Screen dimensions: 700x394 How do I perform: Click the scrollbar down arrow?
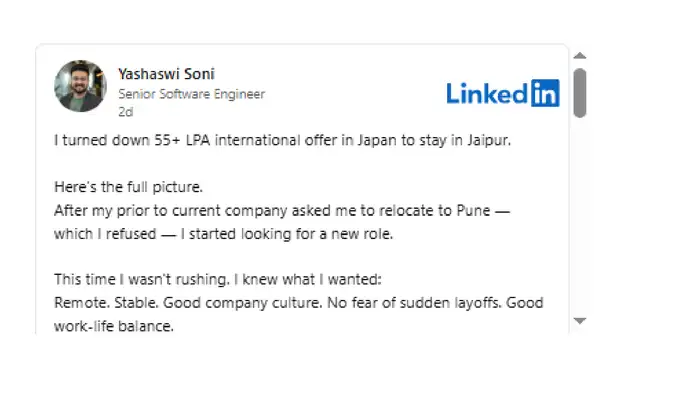click(x=579, y=321)
